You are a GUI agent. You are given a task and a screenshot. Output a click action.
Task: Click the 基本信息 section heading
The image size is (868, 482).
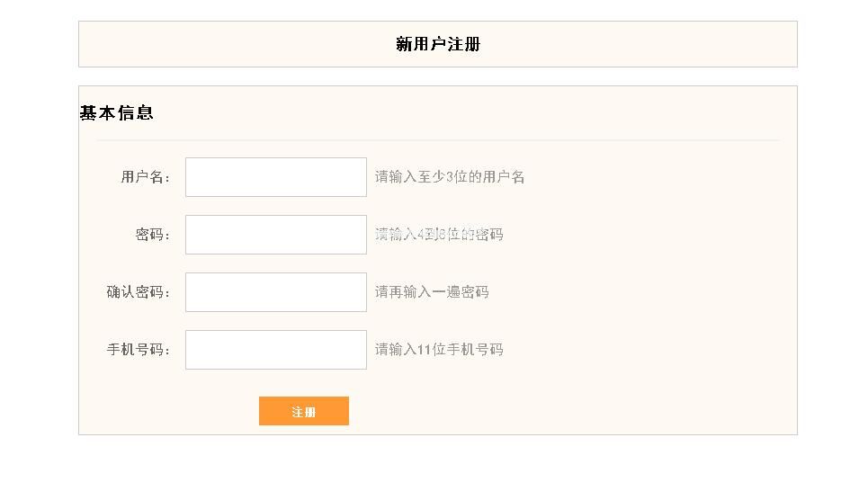click(116, 113)
